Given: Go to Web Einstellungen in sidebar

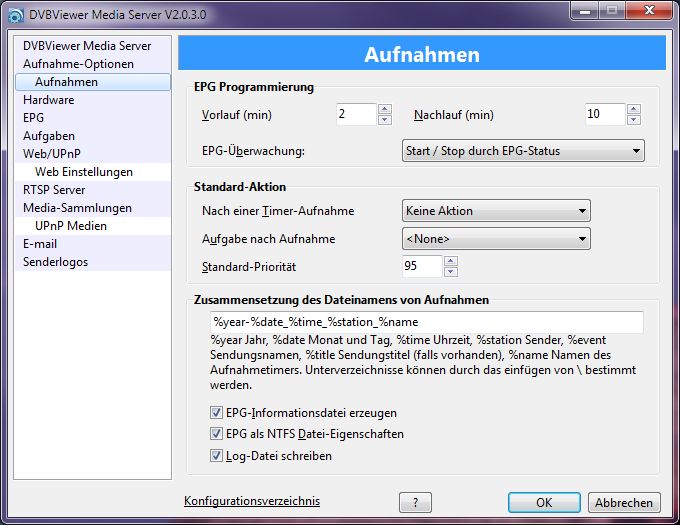Looking at the screenshot, I should (84, 172).
